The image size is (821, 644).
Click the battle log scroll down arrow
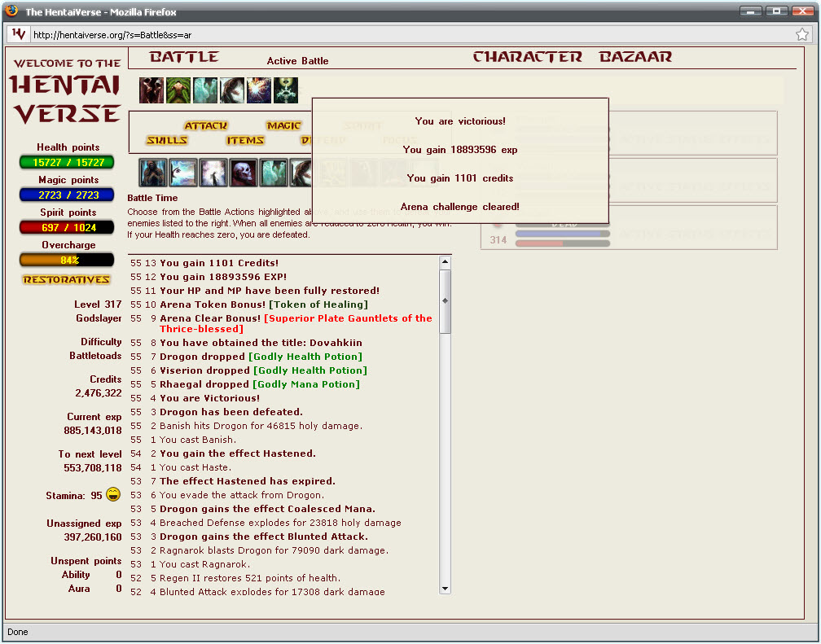pyautogui.click(x=445, y=589)
